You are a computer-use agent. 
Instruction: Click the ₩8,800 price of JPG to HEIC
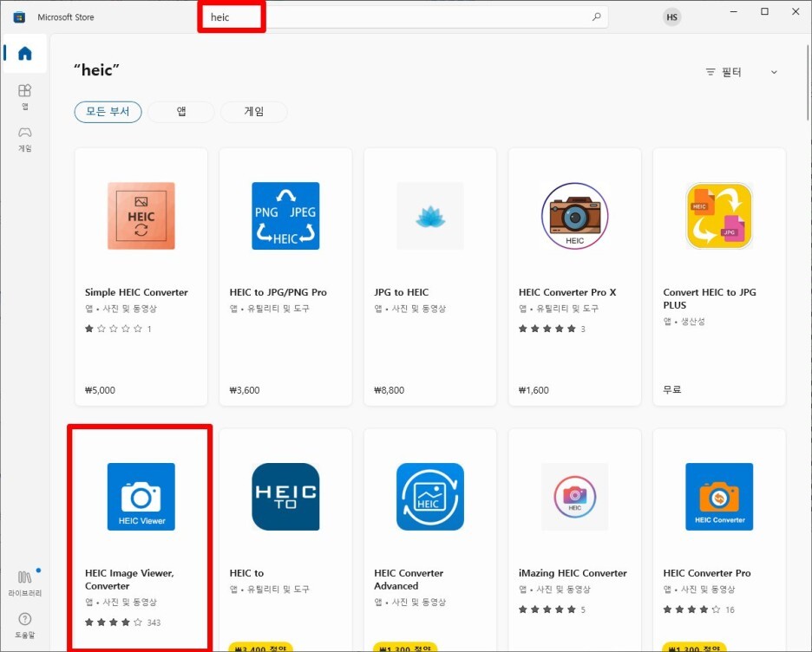389,390
